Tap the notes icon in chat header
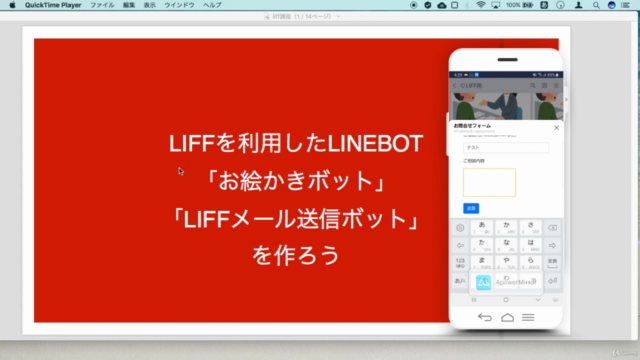This screenshot has width=640, height=360. (x=544, y=86)
